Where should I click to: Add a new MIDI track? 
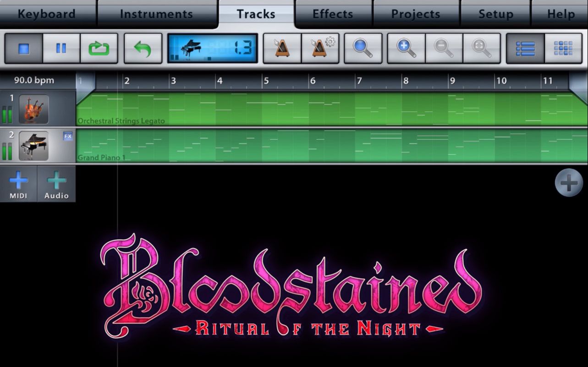click(x=18, y=184)
